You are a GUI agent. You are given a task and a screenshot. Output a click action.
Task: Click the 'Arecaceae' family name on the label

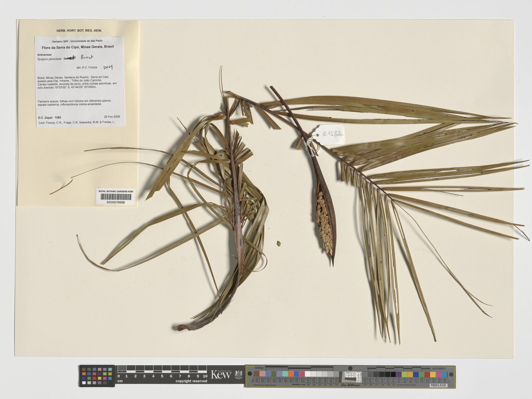45,53
